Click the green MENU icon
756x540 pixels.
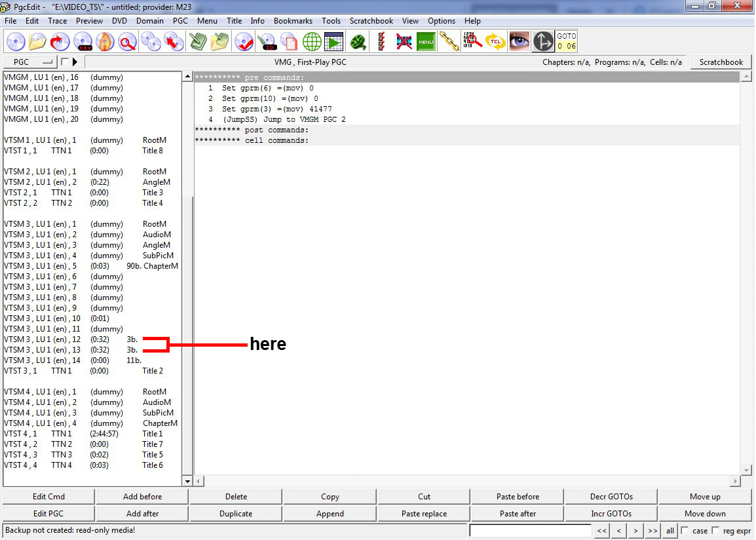[426, 42]
